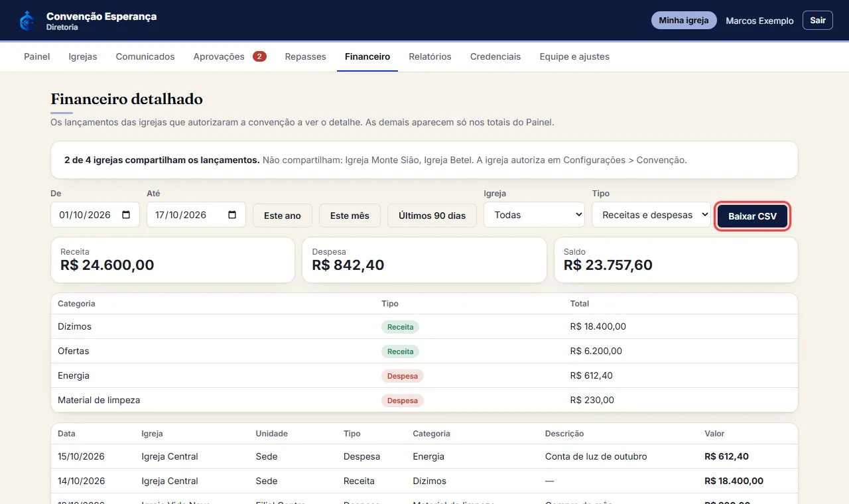Open the Igrejas tab
849x504 pixels.
pos(83,56)
